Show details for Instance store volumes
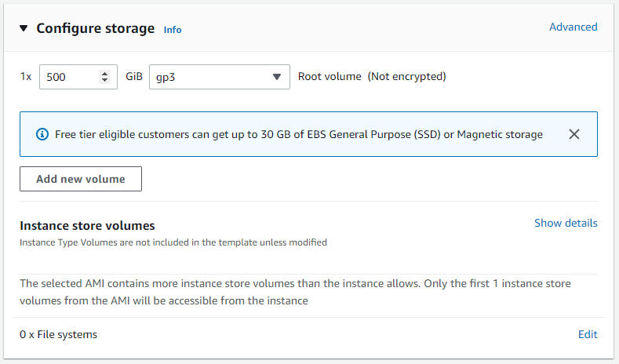This screenshot has width=619, height=364. [x=566, y=223]
